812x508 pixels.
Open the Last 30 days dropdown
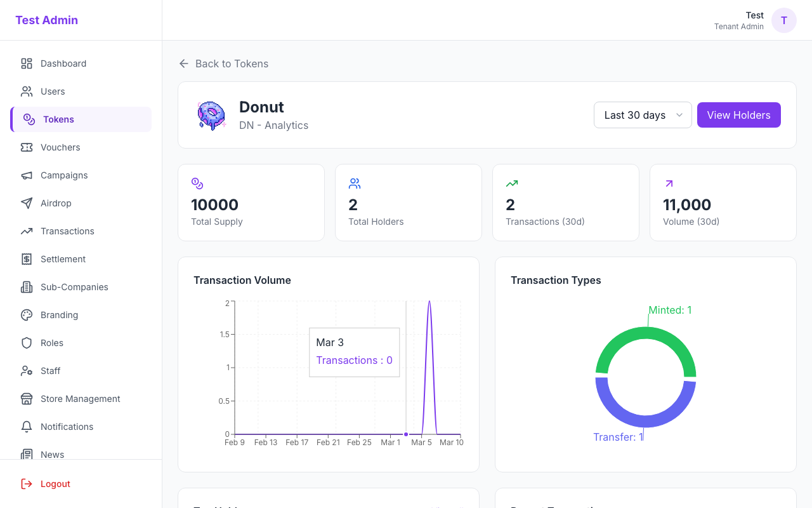[x=643, y=115]
